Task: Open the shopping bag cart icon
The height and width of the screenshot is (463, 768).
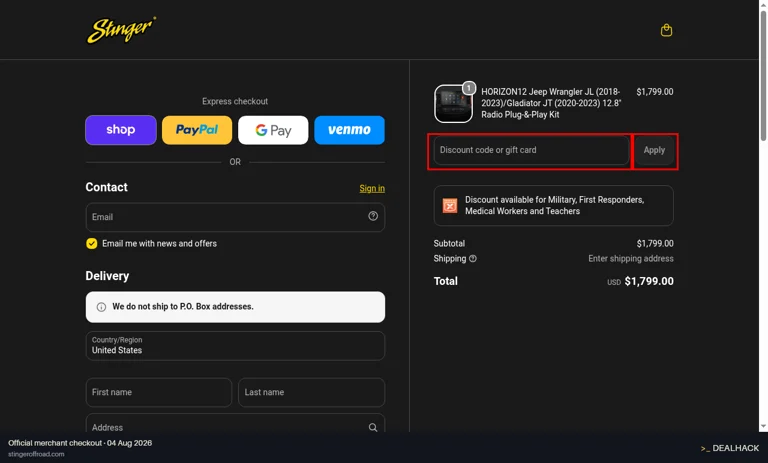Action: point(666,30)
